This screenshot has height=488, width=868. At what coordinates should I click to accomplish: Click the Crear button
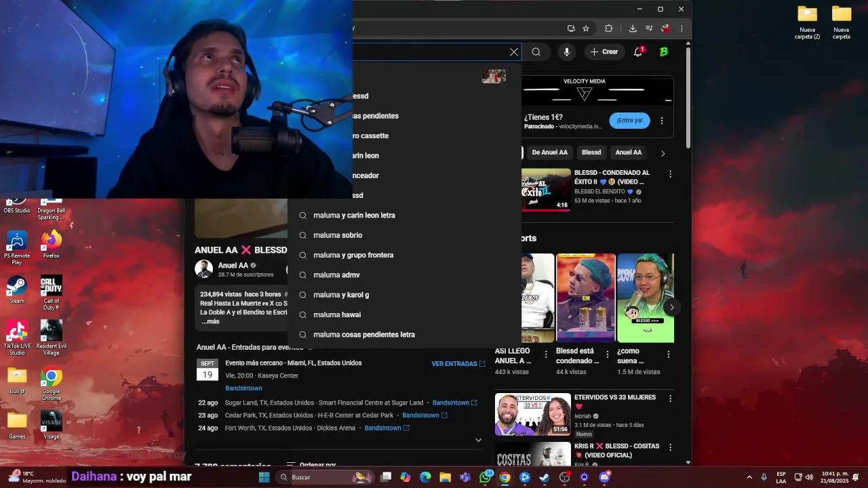pyautogui.click(x=604, y=52)
